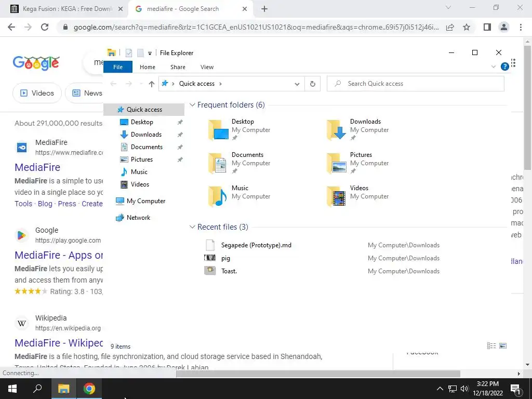Select Music in the navigation pane
Viewport: 532px width, 399px height.
pyautogui.click(x=139, y=171)
